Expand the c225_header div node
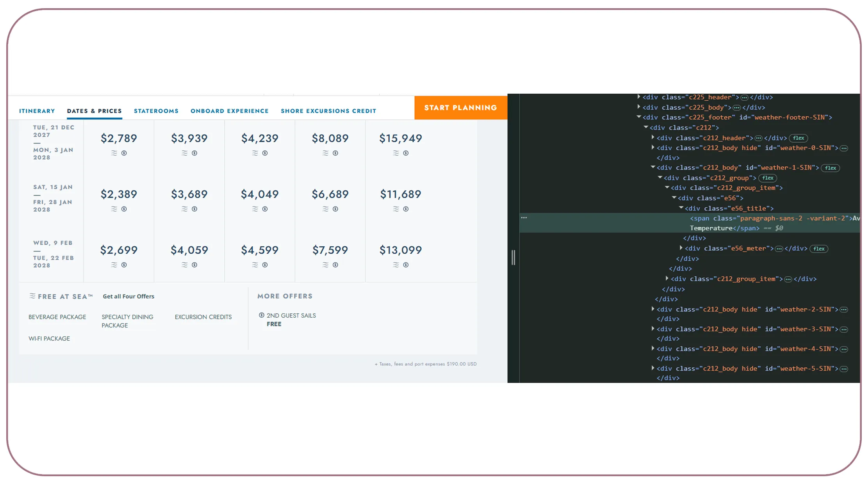 pyautogui.click(x=639, y=97)
